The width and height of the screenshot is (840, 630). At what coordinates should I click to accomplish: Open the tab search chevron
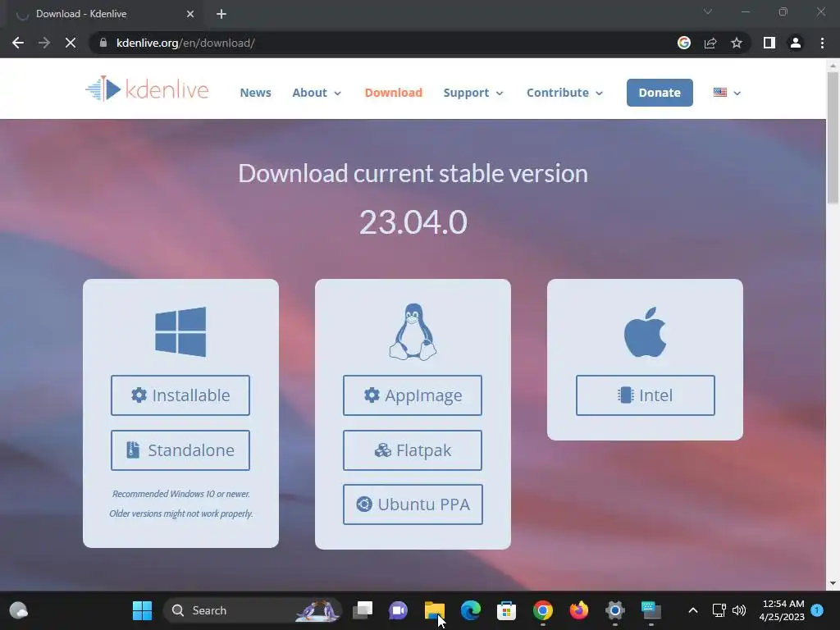tap(708, 11)
